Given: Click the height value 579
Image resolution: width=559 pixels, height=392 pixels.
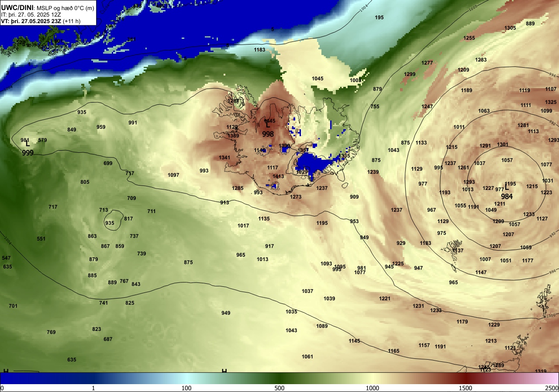Looking at the screenshot, I should point(42,140).
